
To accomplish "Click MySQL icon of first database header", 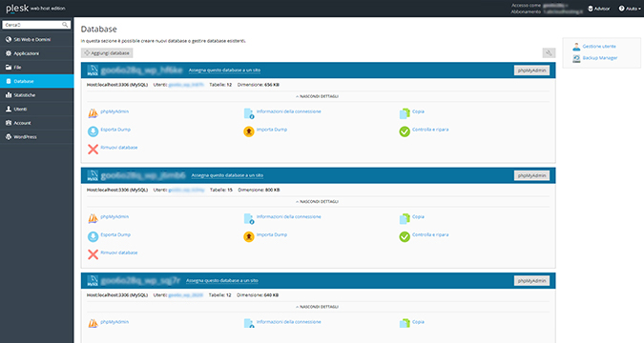I will click(93, 71).
